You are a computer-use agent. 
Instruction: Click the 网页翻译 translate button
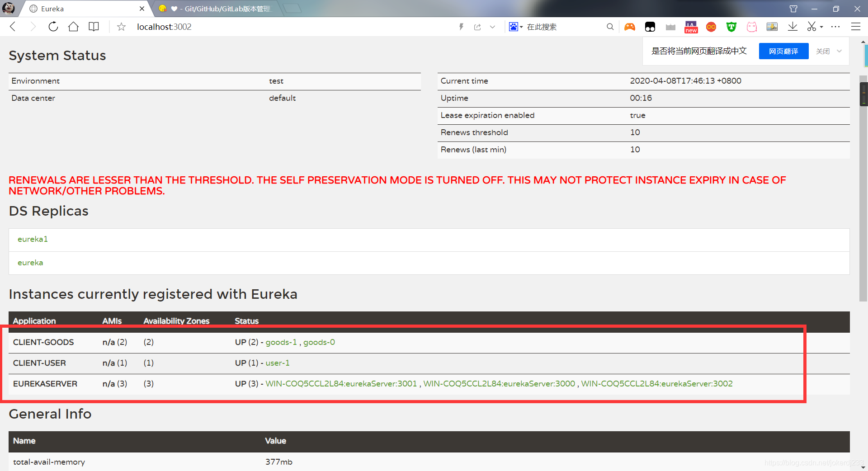(x=783, y=51)
